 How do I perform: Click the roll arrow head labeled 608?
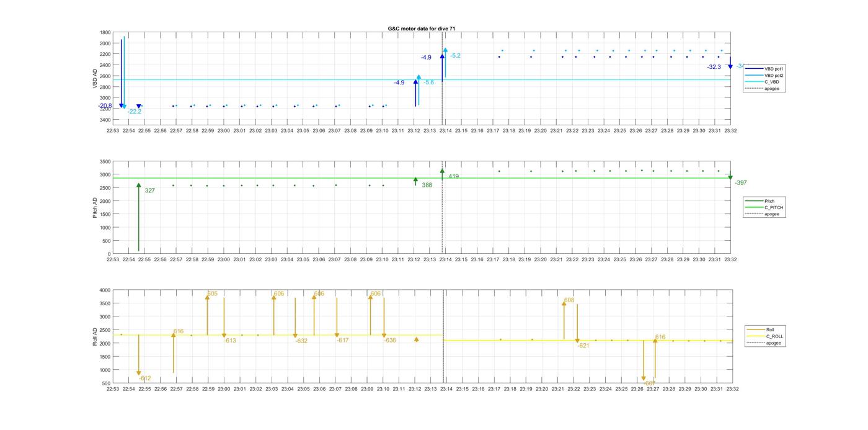(564, 303)
